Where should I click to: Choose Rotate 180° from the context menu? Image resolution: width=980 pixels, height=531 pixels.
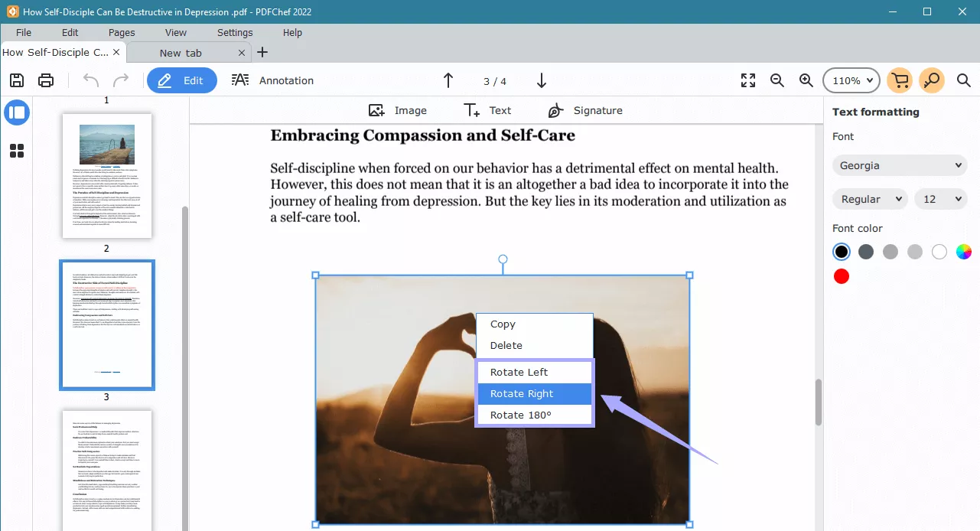point(520,414)
